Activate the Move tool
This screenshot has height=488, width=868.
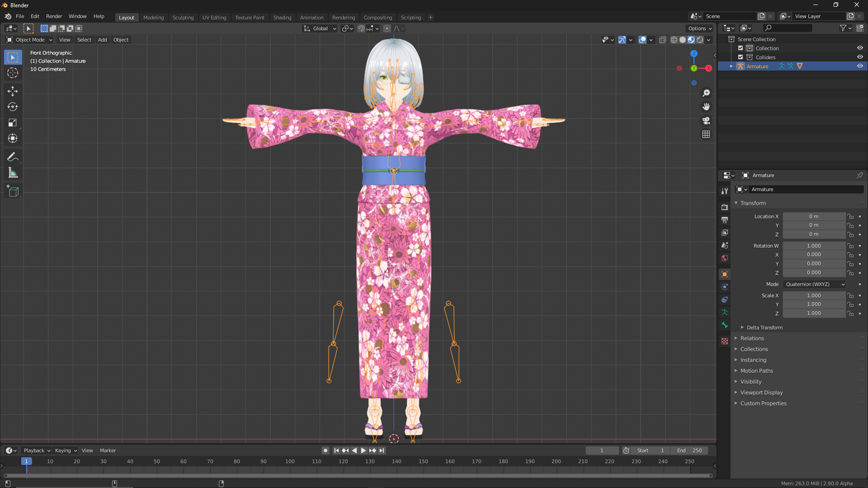tap(13, 91)
